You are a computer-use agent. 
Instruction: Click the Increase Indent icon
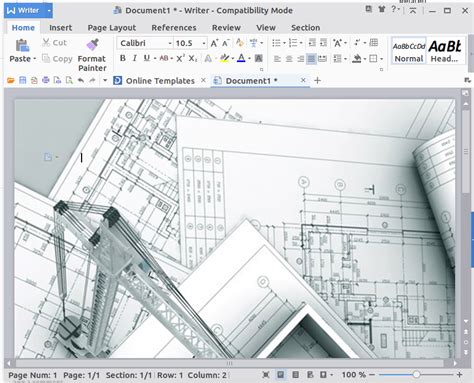pyautogui.click(x=323, y=43)
